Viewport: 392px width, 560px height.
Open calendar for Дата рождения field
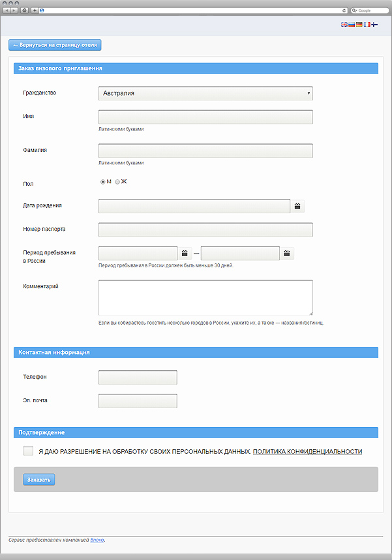click(x=297, y=206)
